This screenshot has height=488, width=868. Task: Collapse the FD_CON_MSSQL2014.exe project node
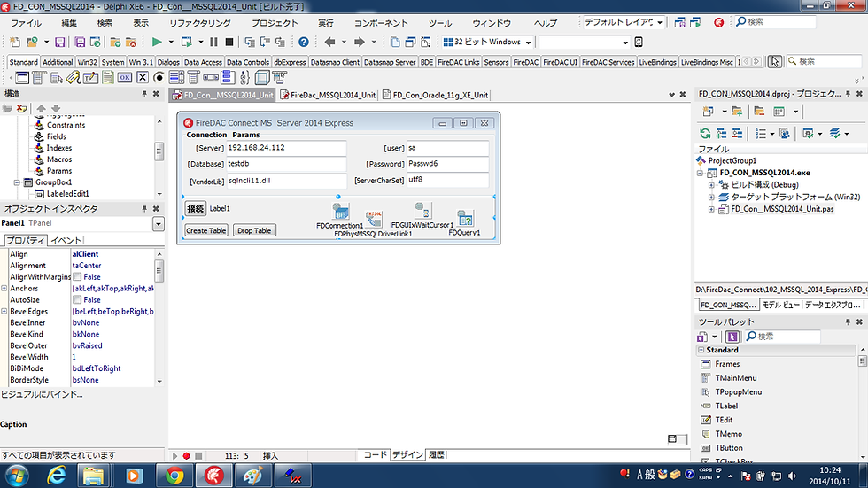(x=700, y=174)
